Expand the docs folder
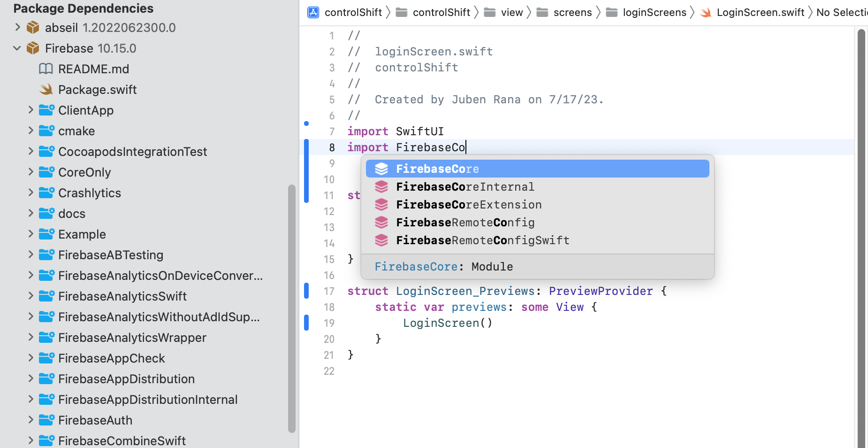Viewport: 868px width, 448px height. click(31, 213)
